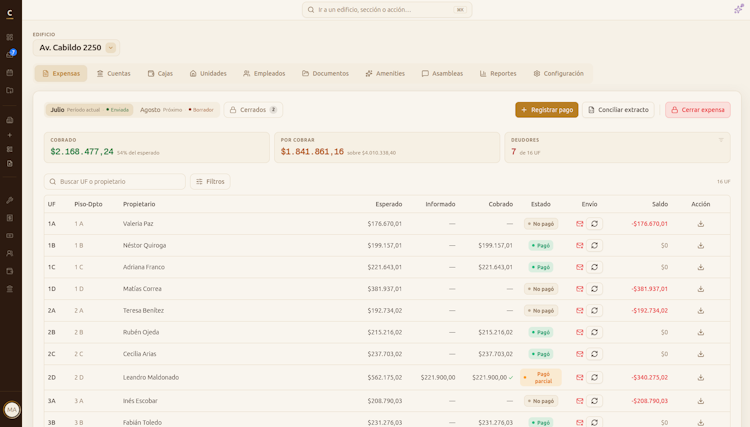
Task: Click the mail icon in Leandro Maldonado row
Action: coord(580,377)
